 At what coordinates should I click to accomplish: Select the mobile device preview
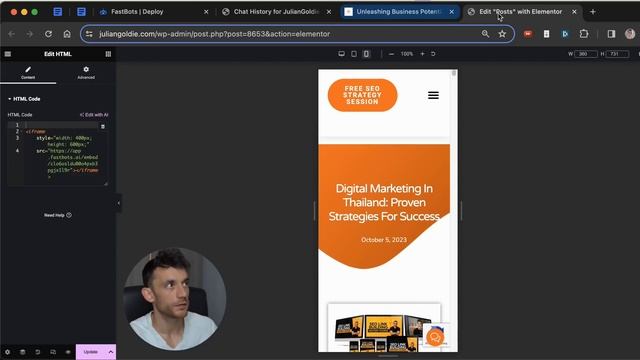366,54
